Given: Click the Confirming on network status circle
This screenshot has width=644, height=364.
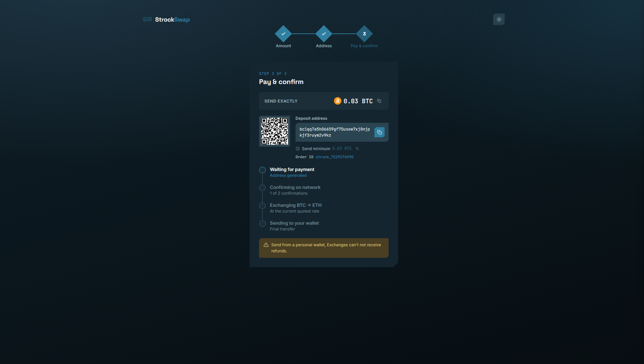Looking at the screenshot, I should click(x=262, y=188).
